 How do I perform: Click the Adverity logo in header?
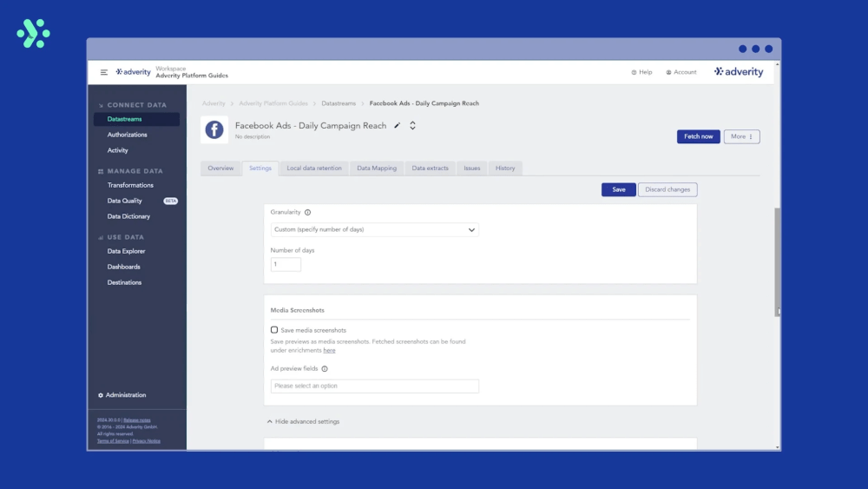(133, 72)
